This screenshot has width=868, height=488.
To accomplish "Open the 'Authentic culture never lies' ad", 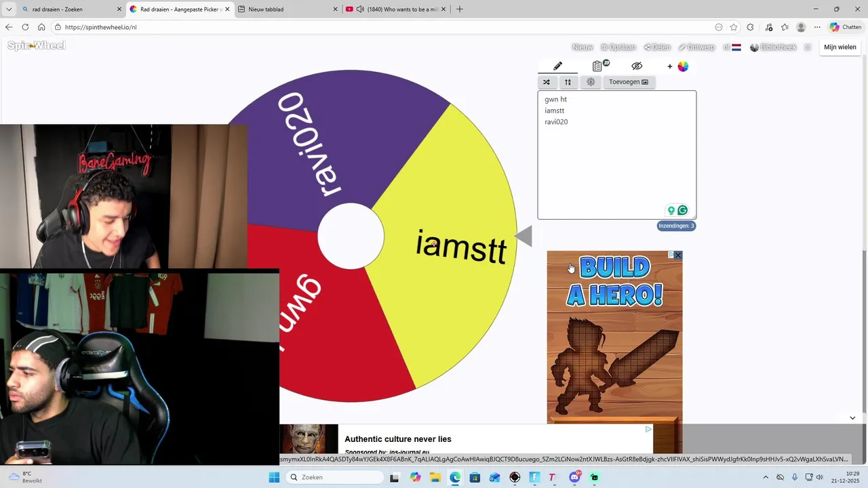I will 398,439.
